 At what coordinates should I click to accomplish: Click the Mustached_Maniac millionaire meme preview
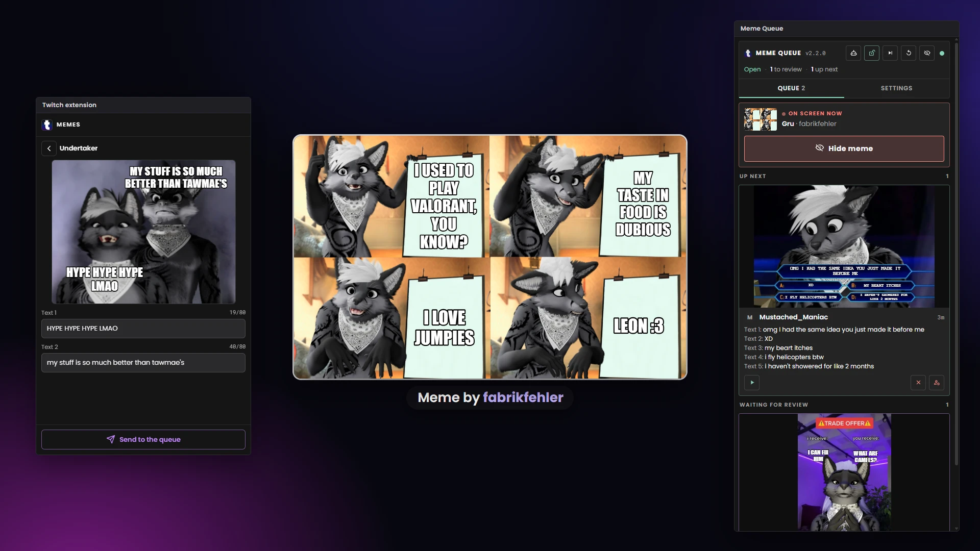tap(844, 246)
